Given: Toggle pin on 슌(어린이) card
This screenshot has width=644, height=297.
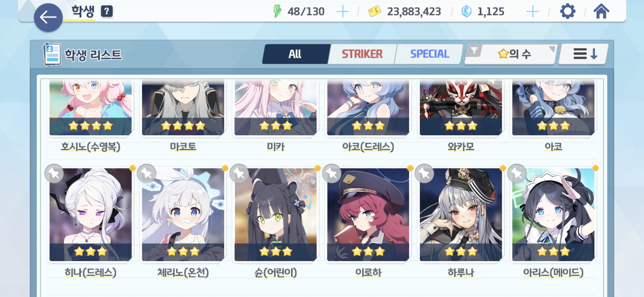Looking at the screenshot, I should click(239, 174).
